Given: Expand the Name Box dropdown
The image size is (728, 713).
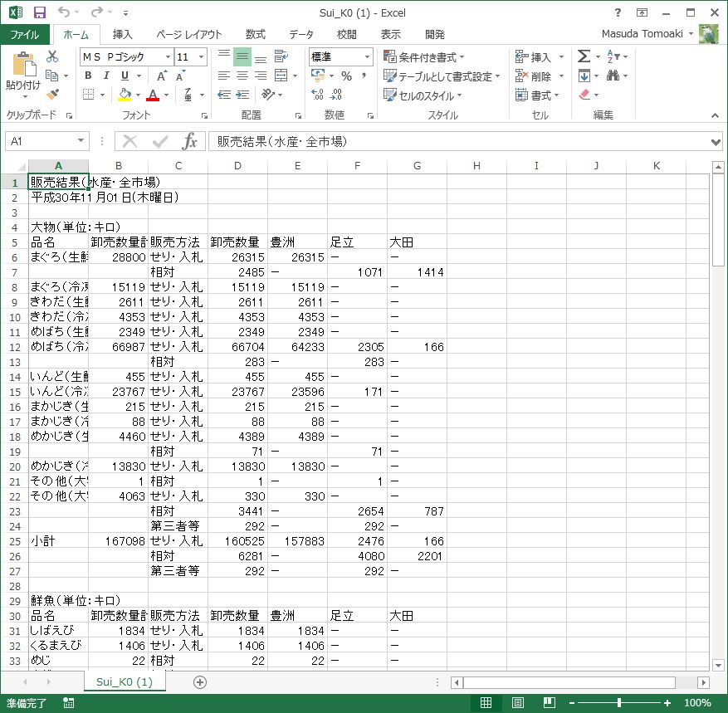Looking at the screenshot, I should pyautogui.click(x=81, y=142).
